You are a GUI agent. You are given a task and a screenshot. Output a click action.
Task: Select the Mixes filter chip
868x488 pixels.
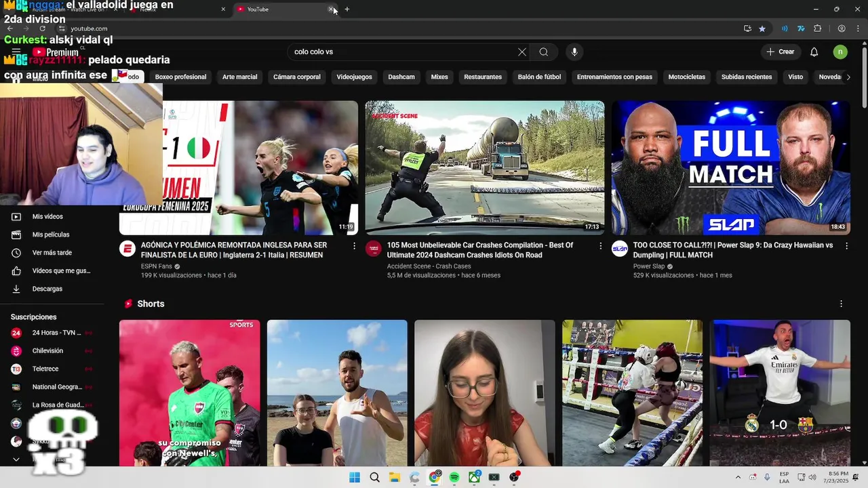pyautogui.click(x=439, y=77)
